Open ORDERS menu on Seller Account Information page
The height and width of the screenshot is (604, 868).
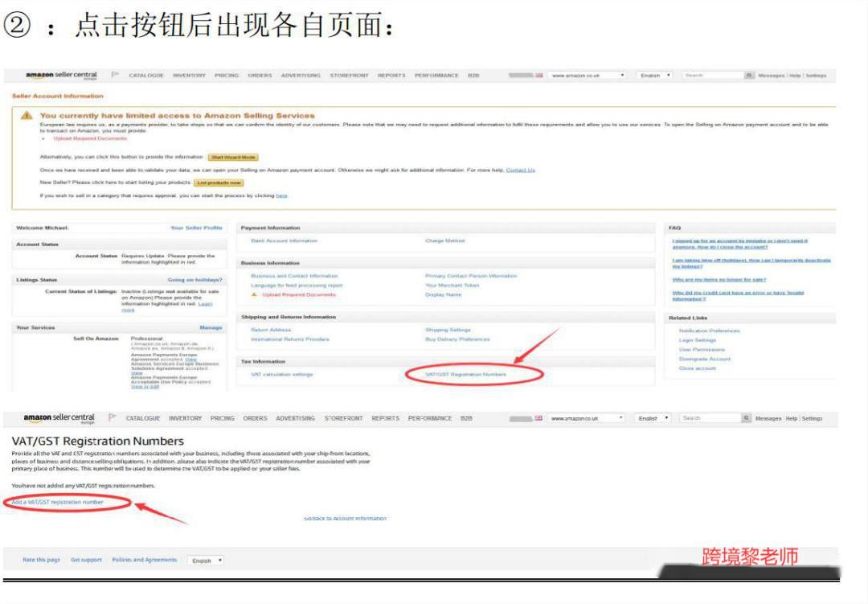point(260,76)
